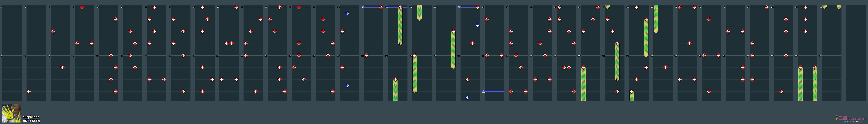This screenshot has height=124, width=868.
Task: Click the ice cream cone logo icon
Action: (837, 118)
